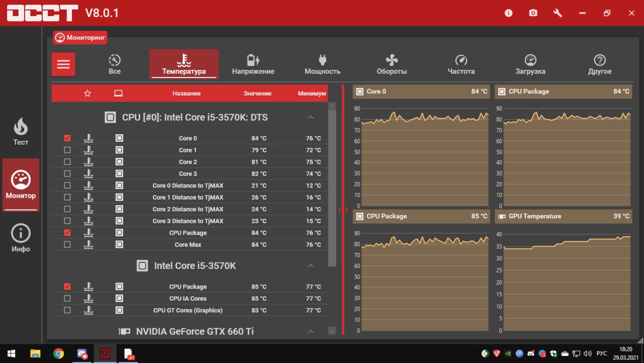Open Google Chrome from taskbar
Viewport: 644px width, 363px height.
(58, 353)
